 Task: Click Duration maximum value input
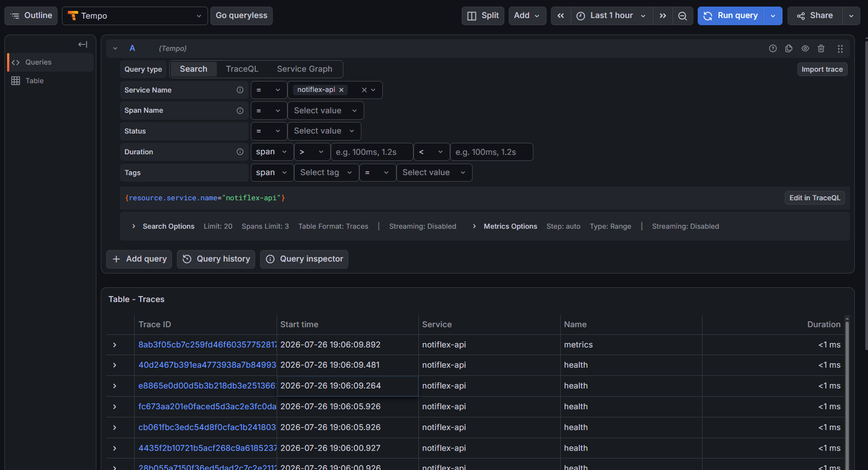click(x=491, y=152)
